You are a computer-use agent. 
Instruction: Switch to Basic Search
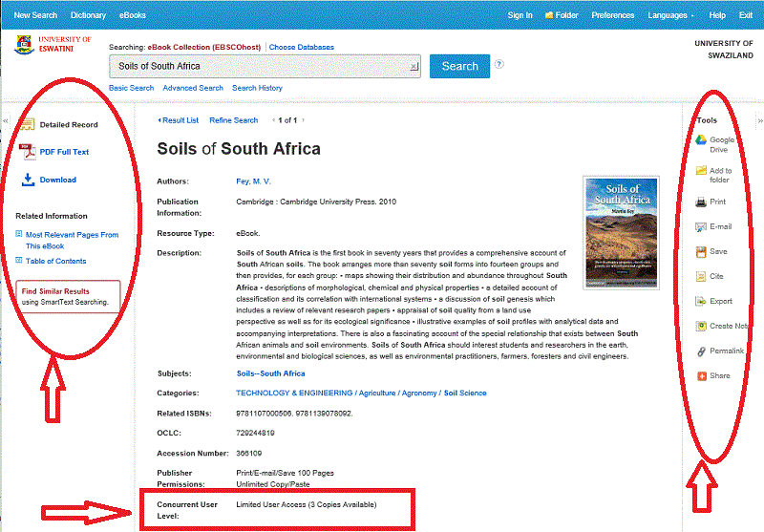pos(131,88)
